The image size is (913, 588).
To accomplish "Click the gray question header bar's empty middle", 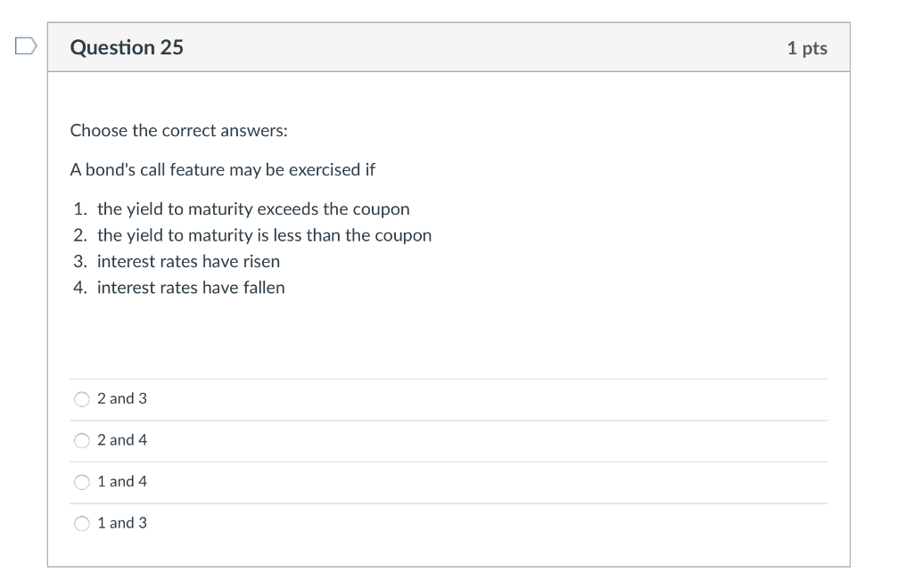I will (x=481, y=47).
